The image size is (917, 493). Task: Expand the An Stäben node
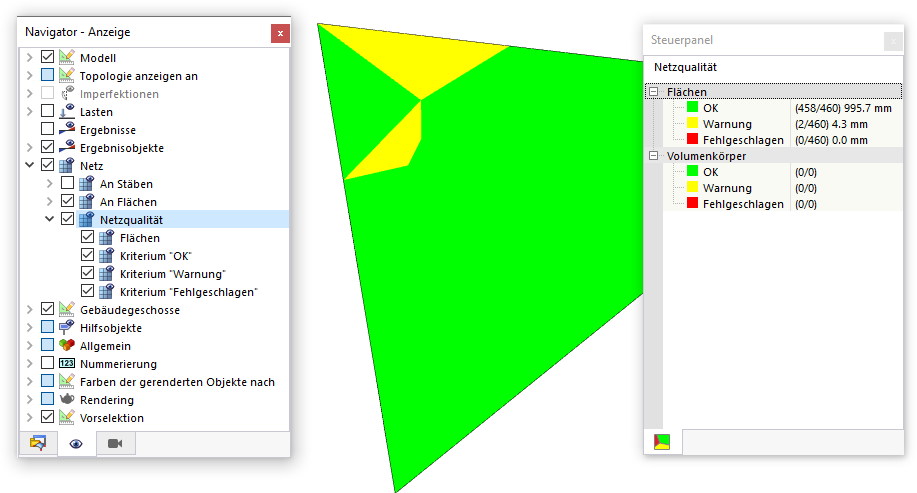pyautogui.click(x=49, y=184)
